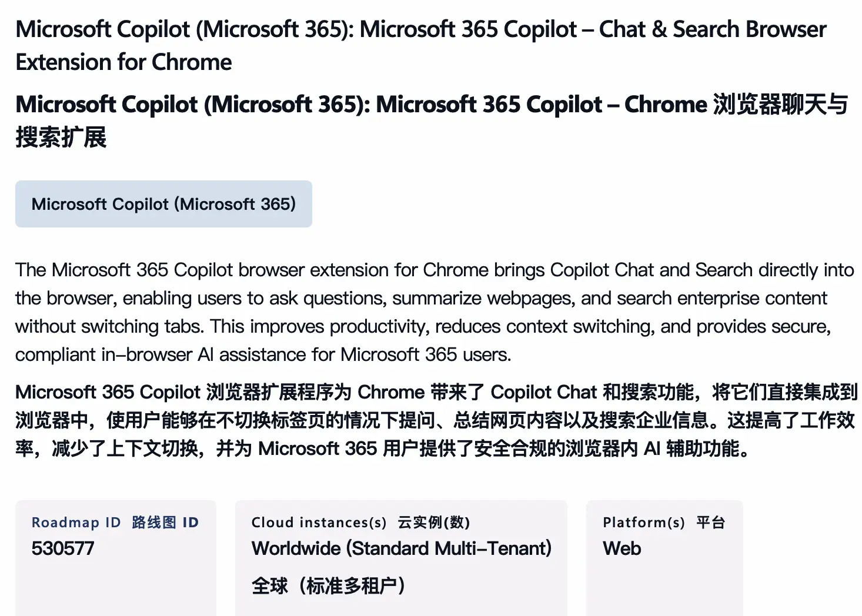
Task: Click the Chinese line starting '率，减少了上下文切换'
Action: tap(382, 448)
